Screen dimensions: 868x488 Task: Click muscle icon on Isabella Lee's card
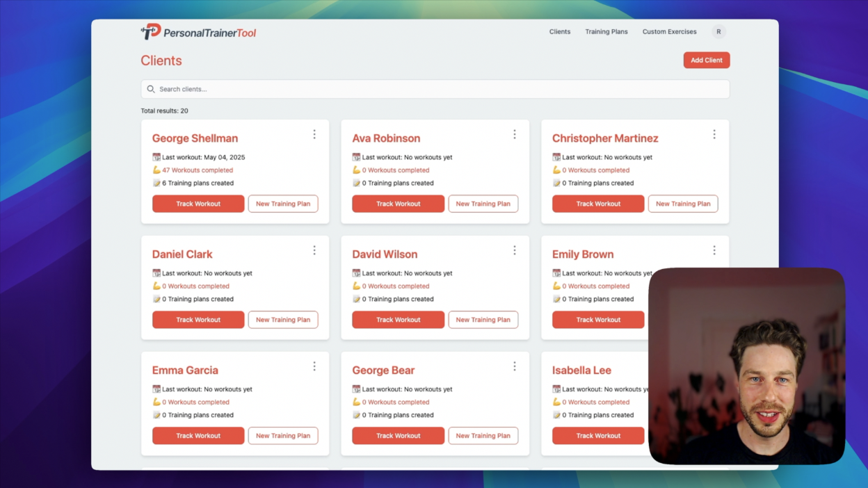pyautogui.click(x=556, y=402)
